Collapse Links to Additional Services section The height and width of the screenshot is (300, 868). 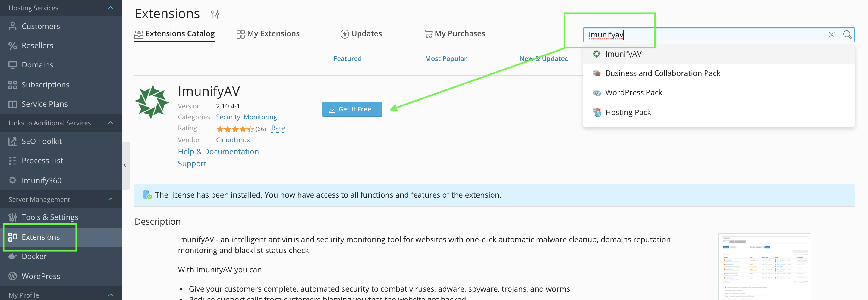pyautogui.click(x=111, y=123)
